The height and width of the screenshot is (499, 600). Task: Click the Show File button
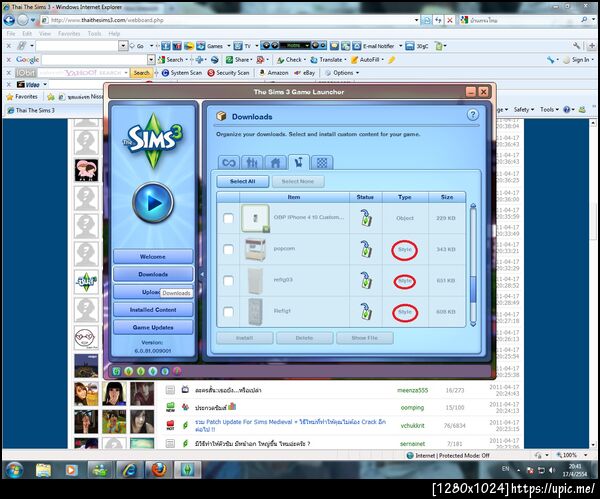pyautogui.click(x=364, y=338)
